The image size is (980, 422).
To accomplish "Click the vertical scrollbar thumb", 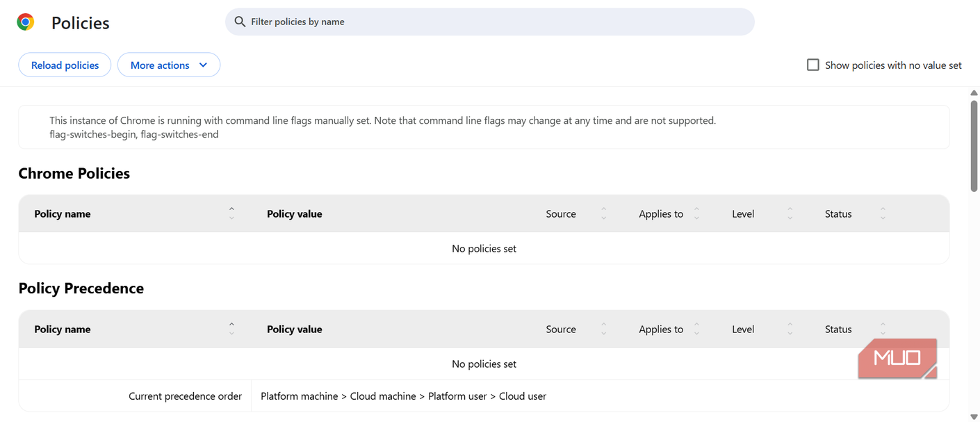I will pyautogui.click(x=974, y=145).
